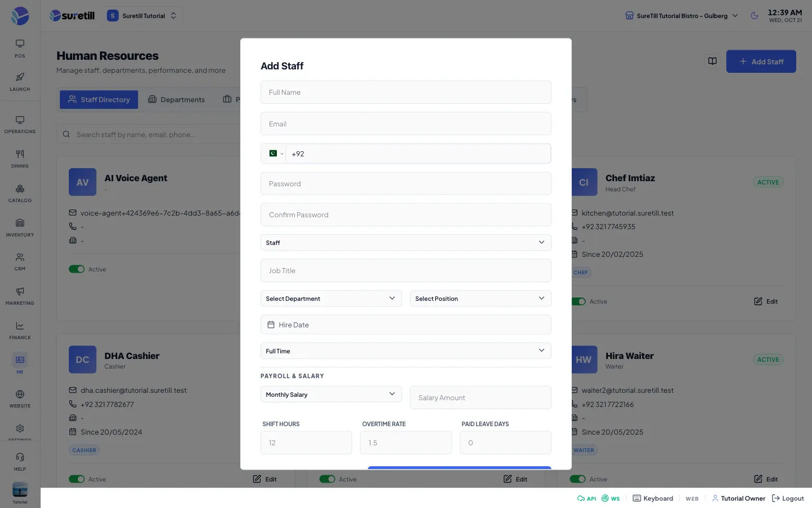The image size is (812, 508).
Task: Open the Select Position dropdown
Action: point(480,299)
